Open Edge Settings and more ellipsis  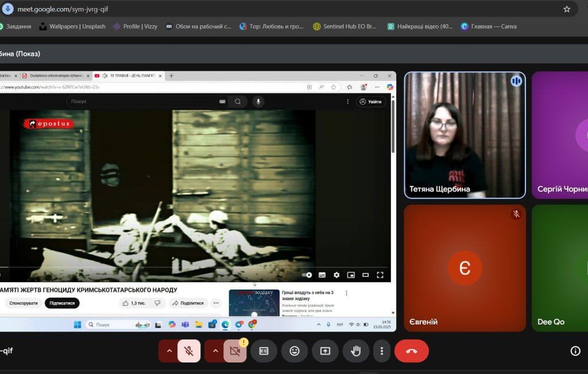click(x=377, y=87)
